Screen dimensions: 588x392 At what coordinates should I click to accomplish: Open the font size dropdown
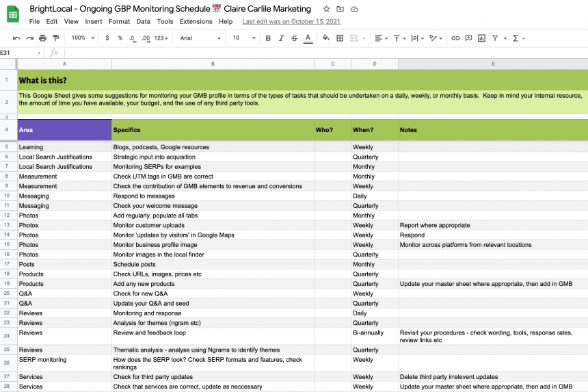click(x=241, y=38)
